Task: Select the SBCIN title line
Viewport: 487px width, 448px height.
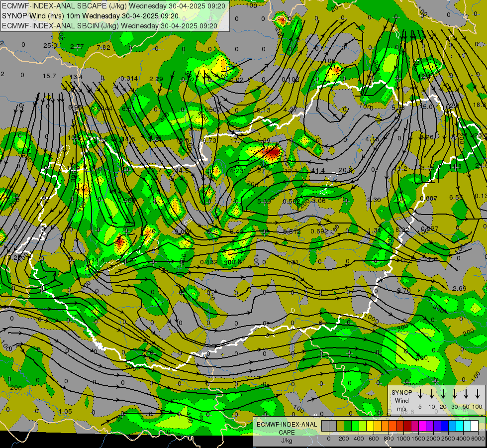Action: [109, 26]
